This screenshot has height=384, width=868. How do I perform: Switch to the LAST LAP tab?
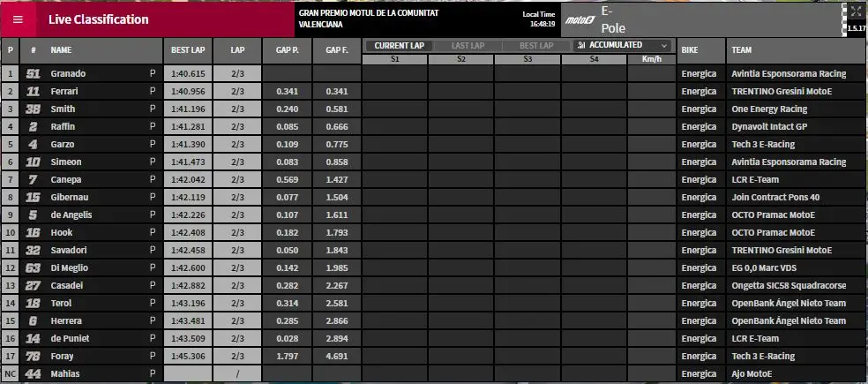(x=468, y=46)
